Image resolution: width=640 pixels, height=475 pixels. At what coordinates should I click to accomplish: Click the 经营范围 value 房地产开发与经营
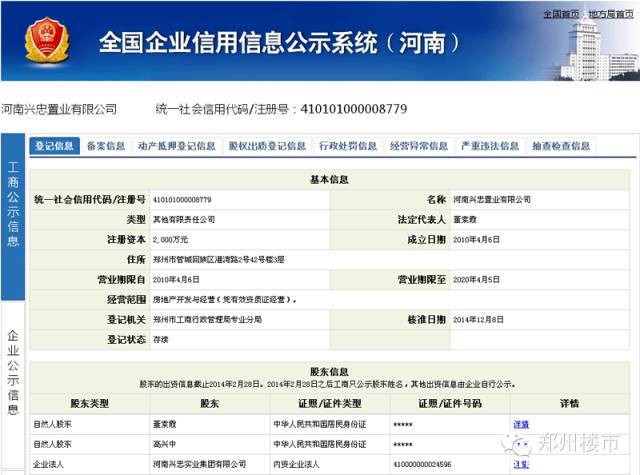pos(224,300)
